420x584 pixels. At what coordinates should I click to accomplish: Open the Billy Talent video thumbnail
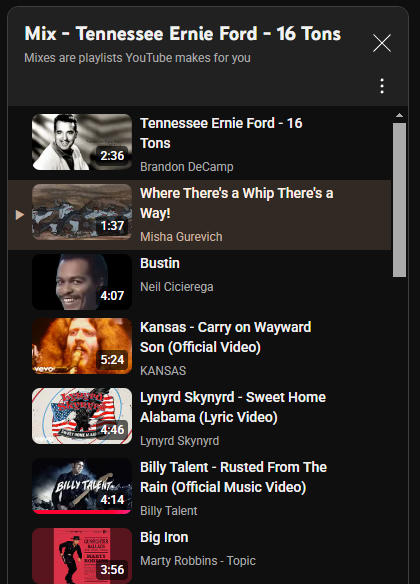pyautogui.click(x=82, y=486)
